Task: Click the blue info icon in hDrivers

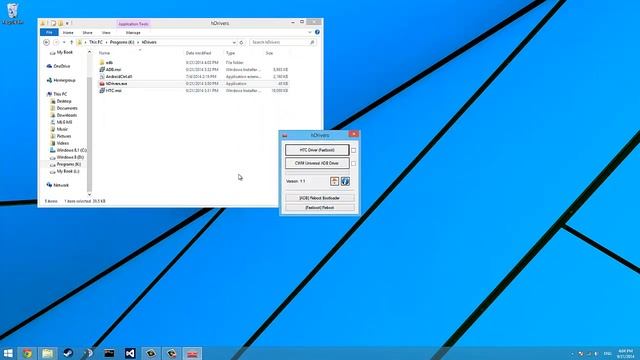Action: pyautogui.click(x=345, y=181)
